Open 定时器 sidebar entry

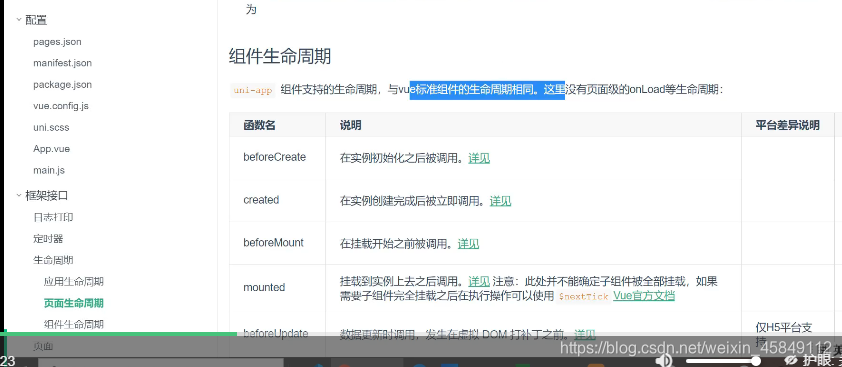point(48,239)
